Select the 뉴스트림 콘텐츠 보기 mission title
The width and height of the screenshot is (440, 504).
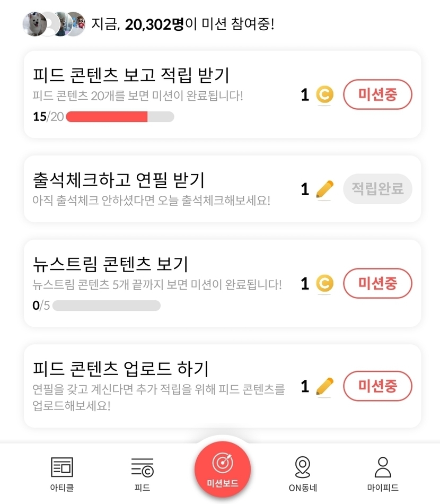pos(110,264)
